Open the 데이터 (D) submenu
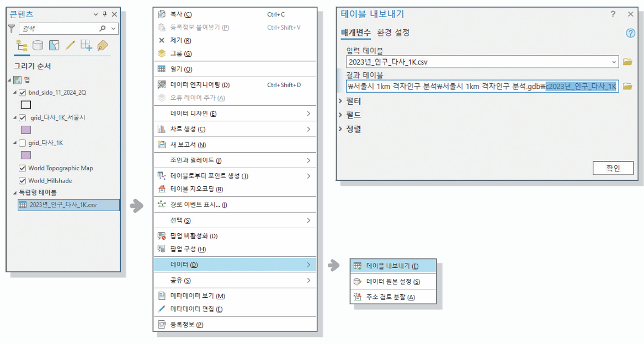The height and width of the screenshot is (344, 644). click(x=235, y=265)
